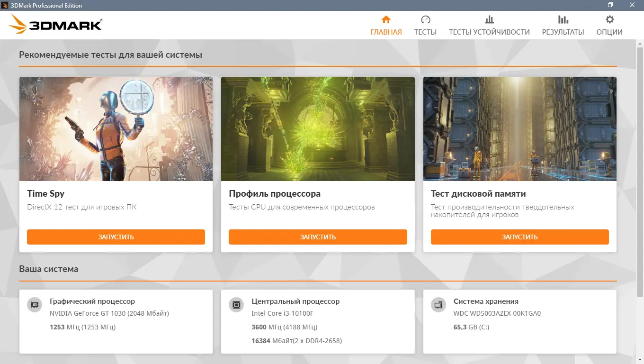Launch the Time Spy test with ЗАПУСТИТЬ
Image resolution: width=644 pixels, height=364 pixels.
pos(116,237)
